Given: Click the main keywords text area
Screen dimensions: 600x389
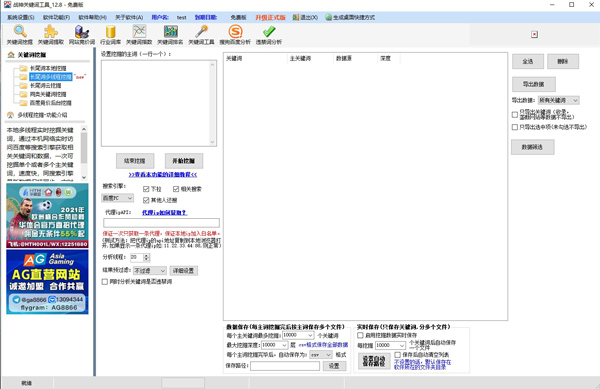Looking at the screenshot, I should click(159, 103).
